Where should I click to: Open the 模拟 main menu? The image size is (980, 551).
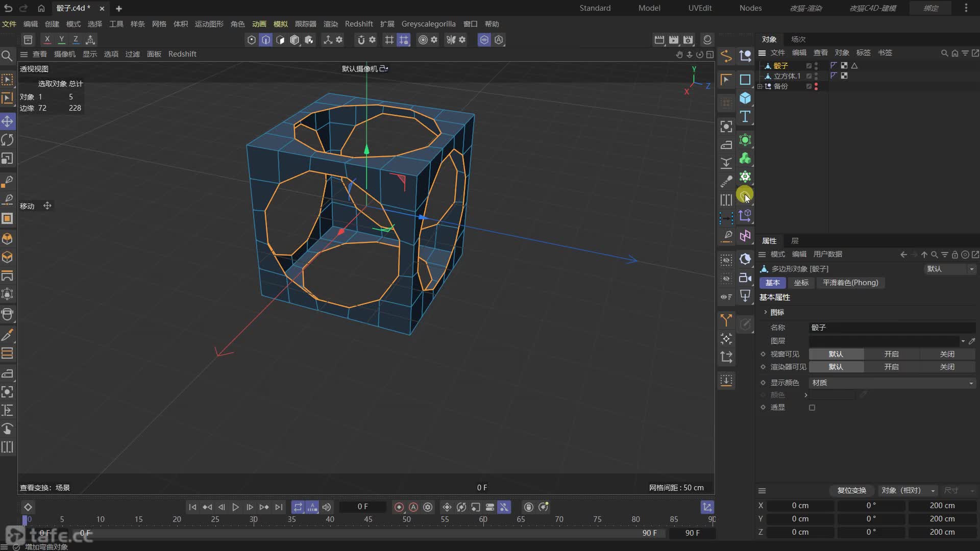[280, 24]
